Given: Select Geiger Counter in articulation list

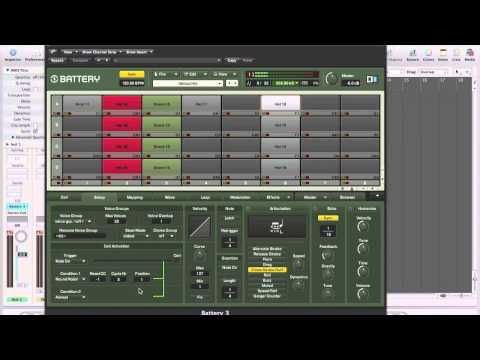Looking at the screenshot, I should tap(267, 296).
